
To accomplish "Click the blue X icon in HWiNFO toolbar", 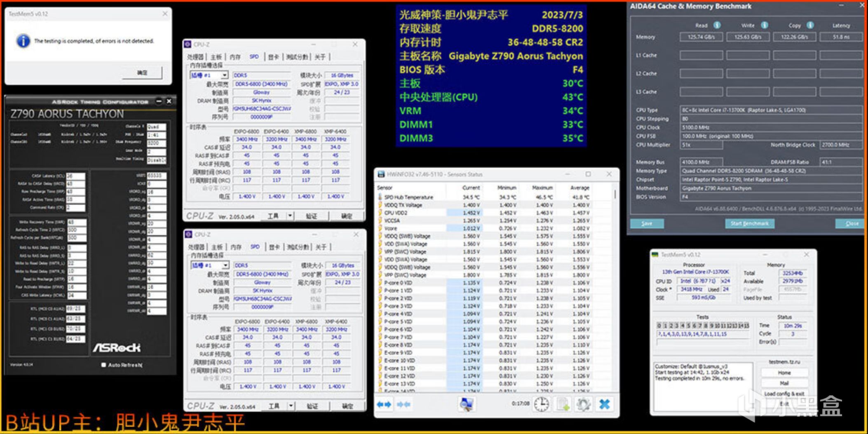I will tap(604, 404).
